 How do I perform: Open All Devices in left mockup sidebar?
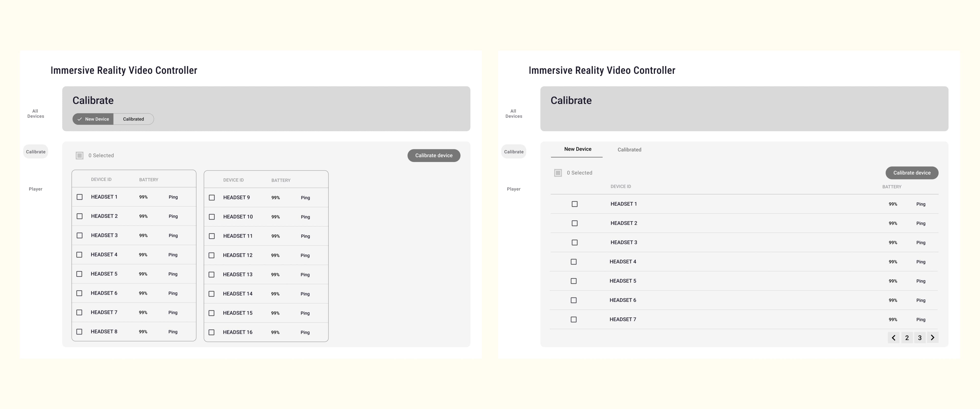point(35,114)
